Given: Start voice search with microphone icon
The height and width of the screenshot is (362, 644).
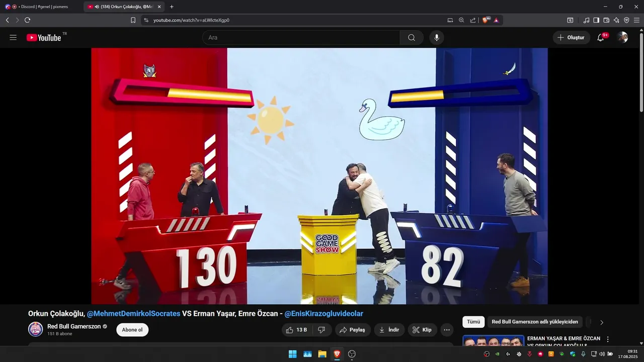Looking at the screenshot, I should [437, 38].
